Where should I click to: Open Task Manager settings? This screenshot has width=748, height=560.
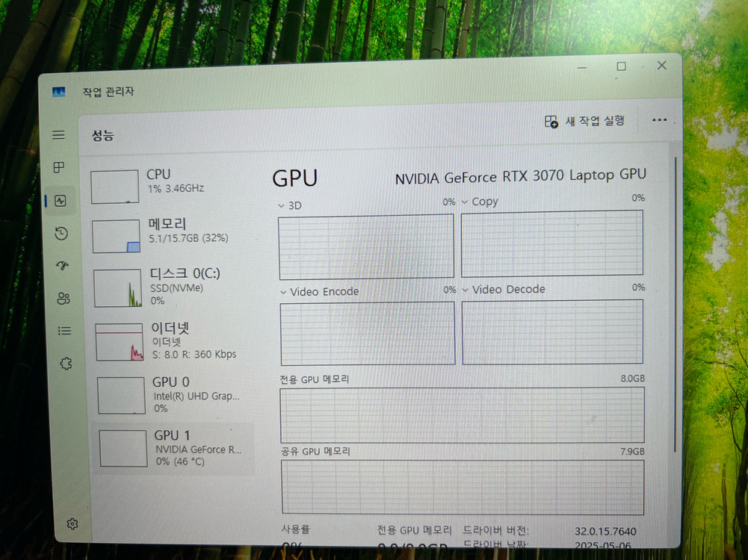(72, 523)
